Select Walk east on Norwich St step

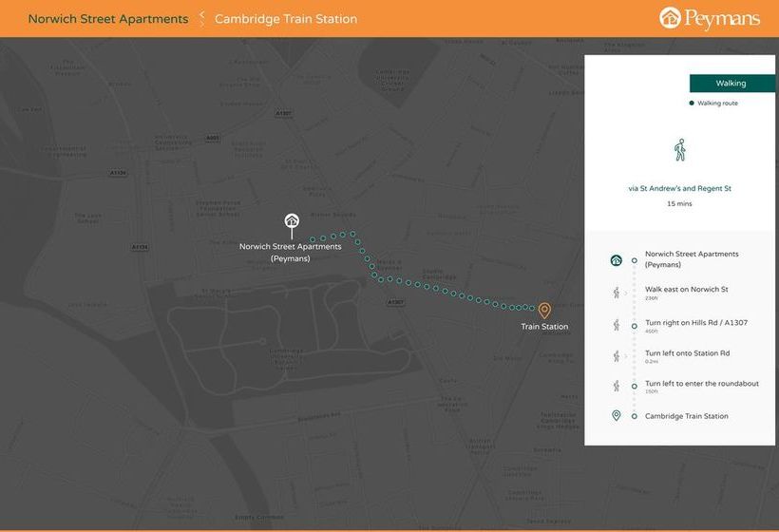tap(686, 289)
